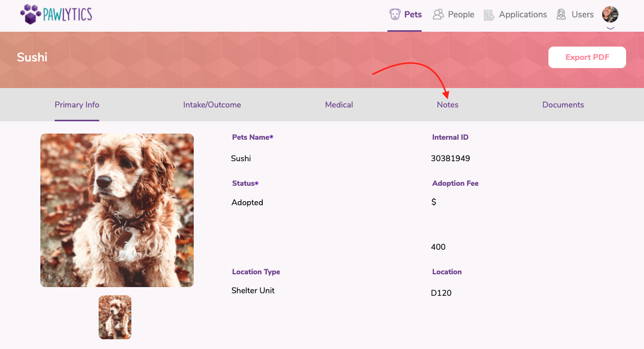Viewport: 644px width, 349px height.
Task: Open the Location Type Shelter Unit field
Action: (253, 291)
